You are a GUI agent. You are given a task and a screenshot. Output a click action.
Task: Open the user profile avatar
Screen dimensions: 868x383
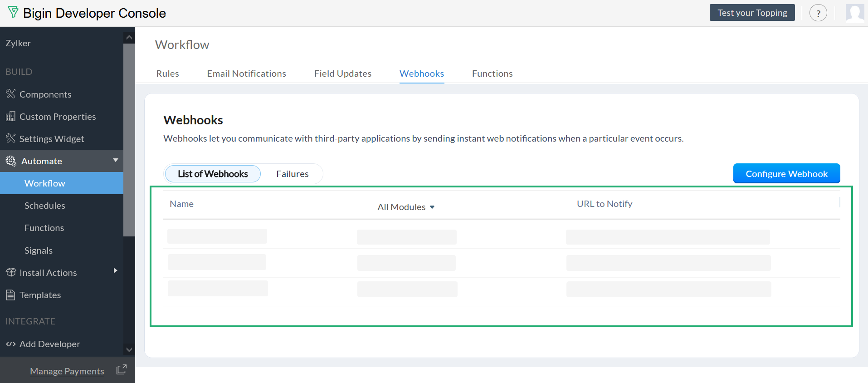(x=855, y=13)
